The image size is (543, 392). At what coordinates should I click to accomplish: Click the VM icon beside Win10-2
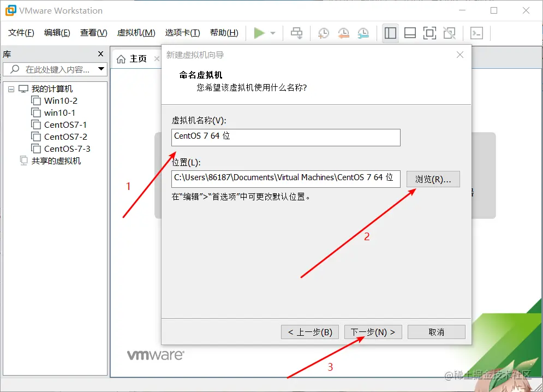click(x=36, y=101)
